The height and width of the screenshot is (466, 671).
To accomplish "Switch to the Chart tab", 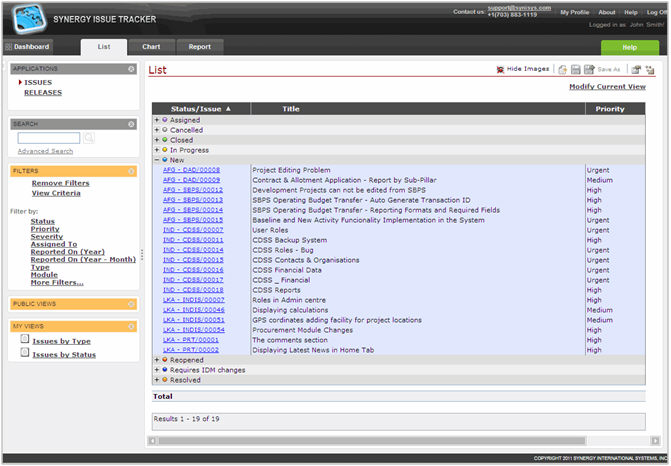I will [x=151, y=47].
